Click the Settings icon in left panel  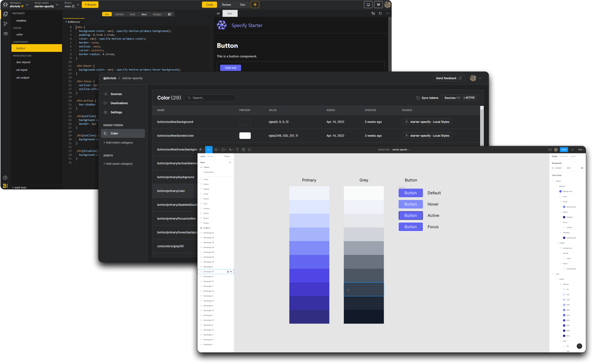coord(106,112)
